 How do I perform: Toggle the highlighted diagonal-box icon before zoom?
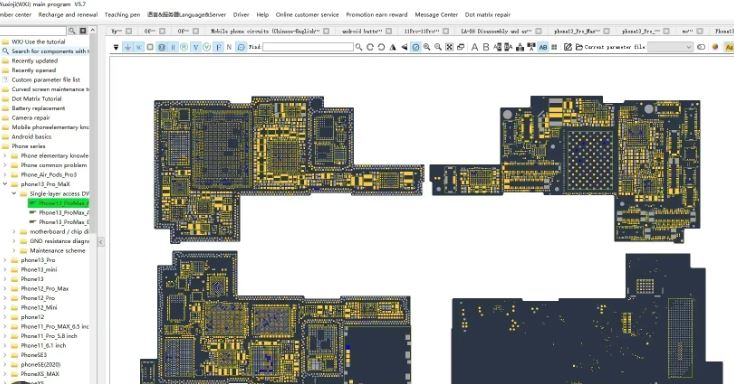(416, 47)
